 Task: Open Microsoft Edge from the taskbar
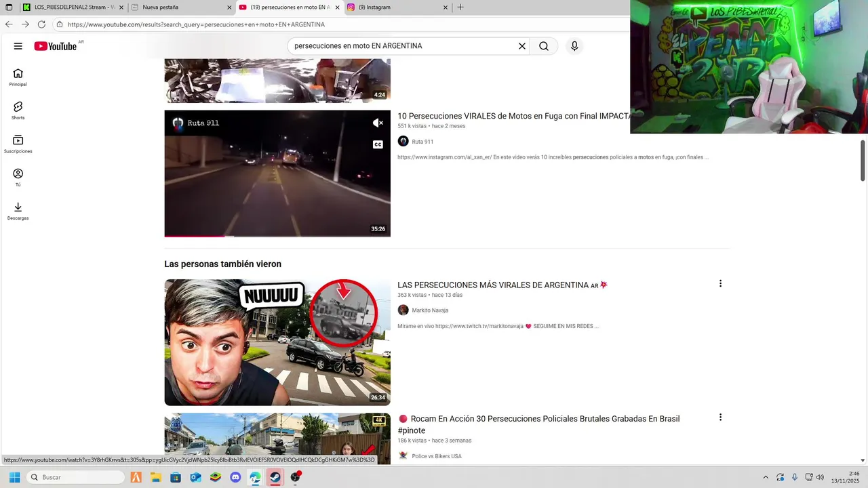255,477
